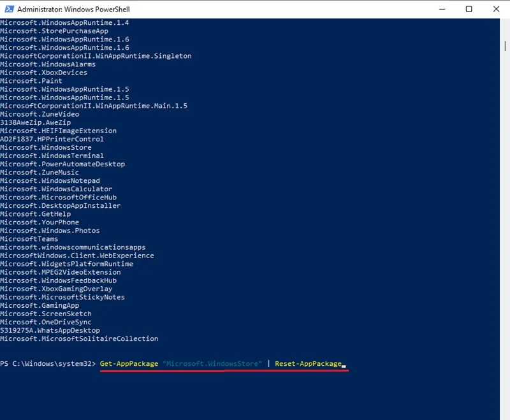The height and width of the screenshot is (420, 510).
Task: Click the Microsoft.Paint output line
Action: click(31, 80)
